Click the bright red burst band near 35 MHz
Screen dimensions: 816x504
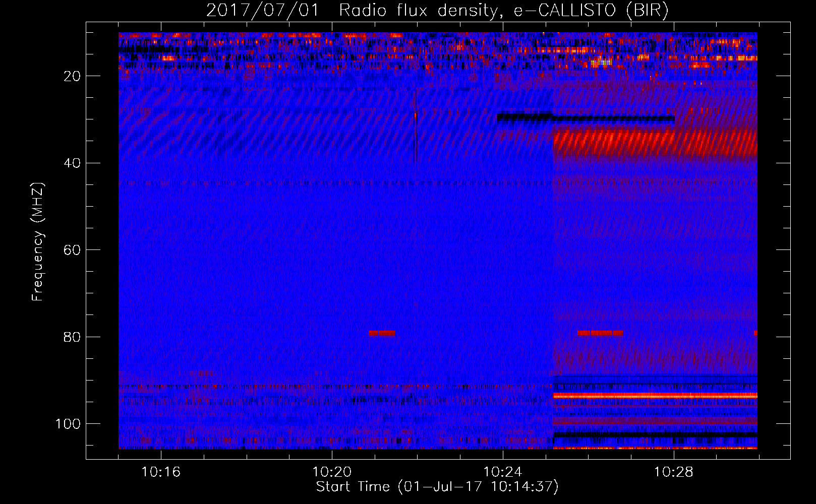coord(655,143)
